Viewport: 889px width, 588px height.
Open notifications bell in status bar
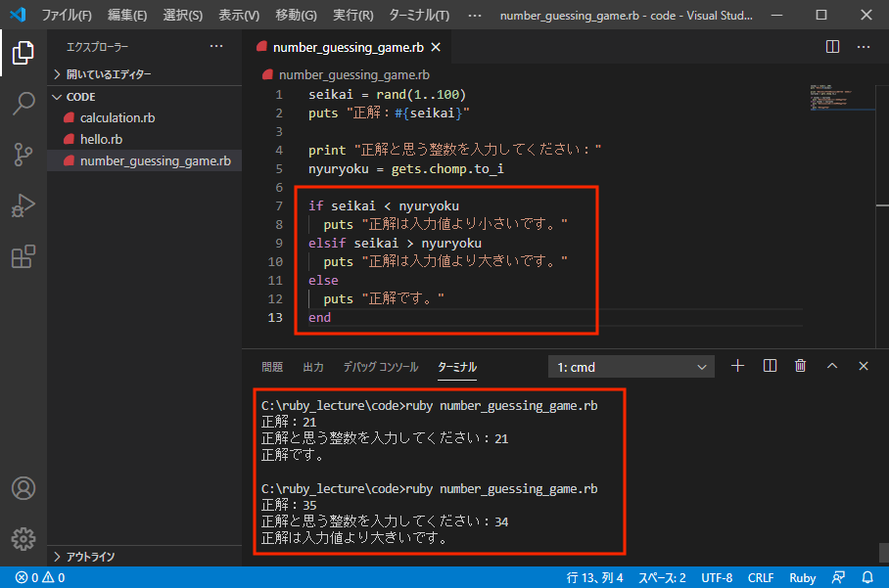point(867,578)
